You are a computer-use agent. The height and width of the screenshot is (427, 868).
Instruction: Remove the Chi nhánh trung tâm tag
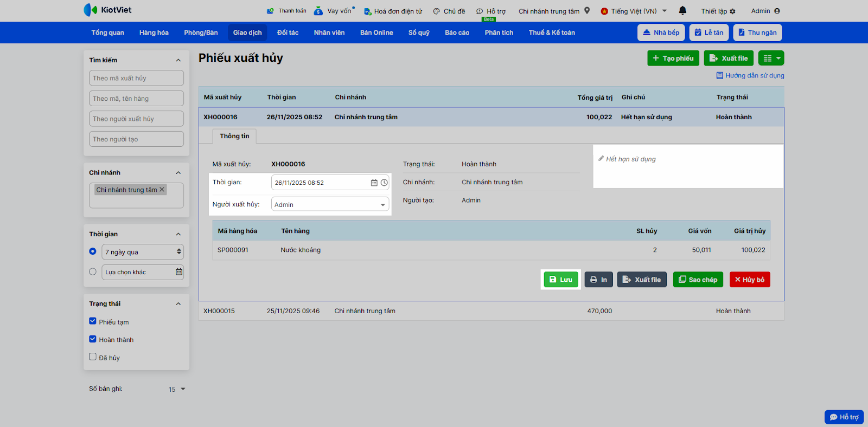point(162,190)
